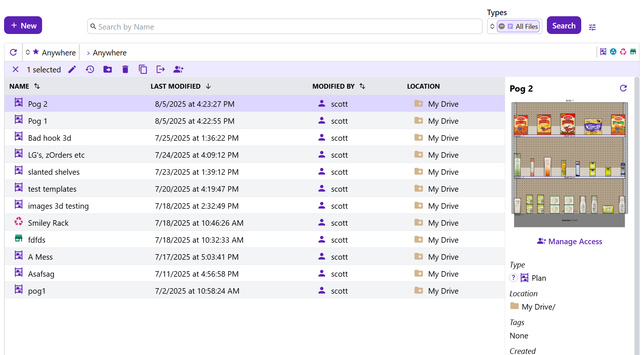644x355 pixels.
Task: Toggle the plan type filter icon
Action: 603,52
